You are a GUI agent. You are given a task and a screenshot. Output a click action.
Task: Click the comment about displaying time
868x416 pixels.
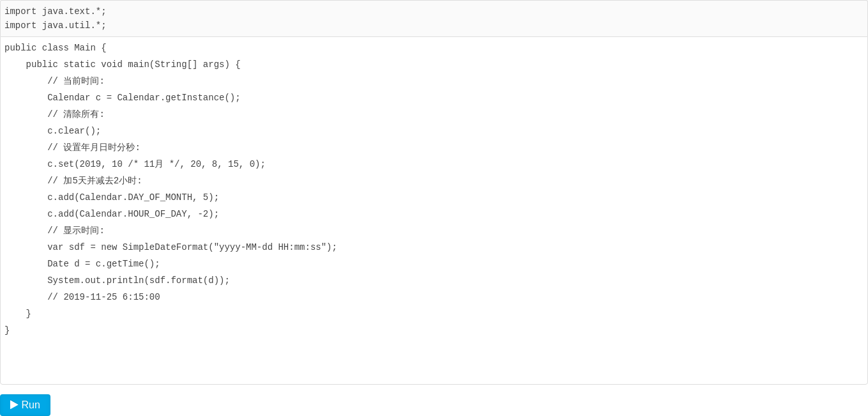pos(75,230)
